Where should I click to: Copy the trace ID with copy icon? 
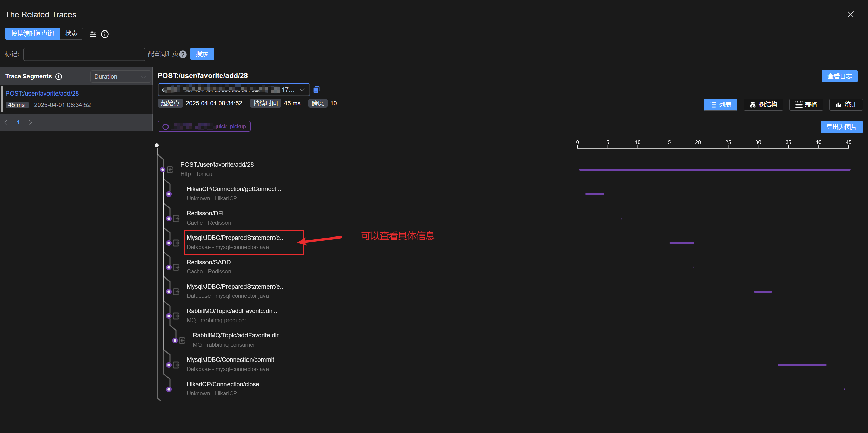(316, 90)
